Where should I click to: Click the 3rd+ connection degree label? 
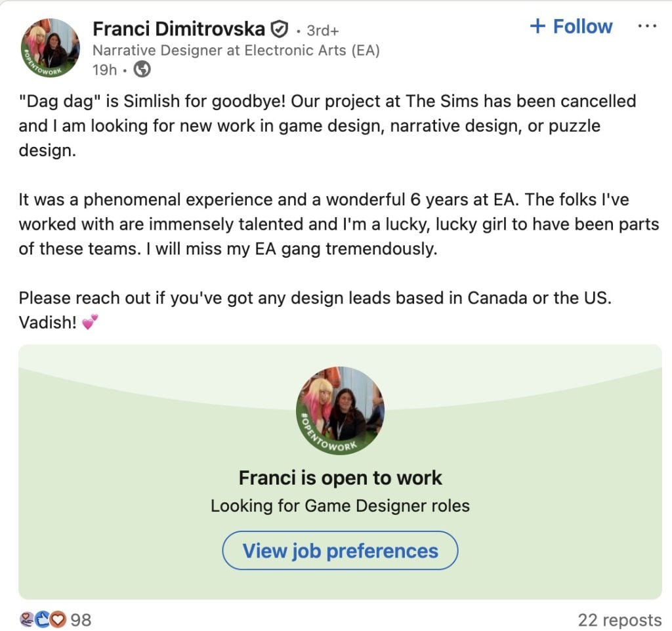323,30
